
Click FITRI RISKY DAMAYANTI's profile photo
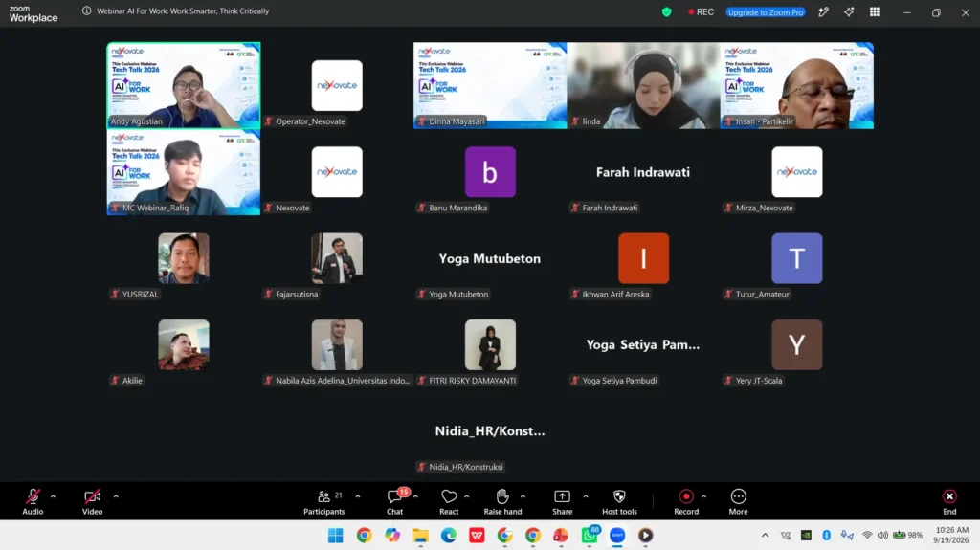490,344
